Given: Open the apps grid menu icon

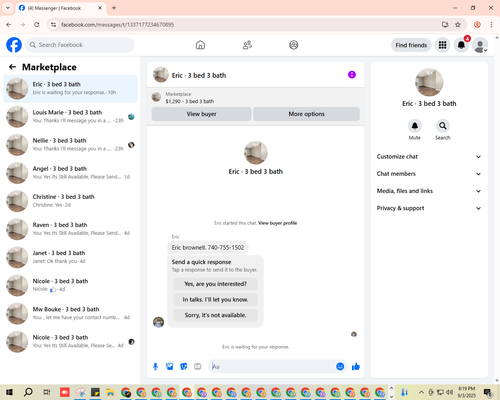Looking at the screenshot, I should click(442, 45).
